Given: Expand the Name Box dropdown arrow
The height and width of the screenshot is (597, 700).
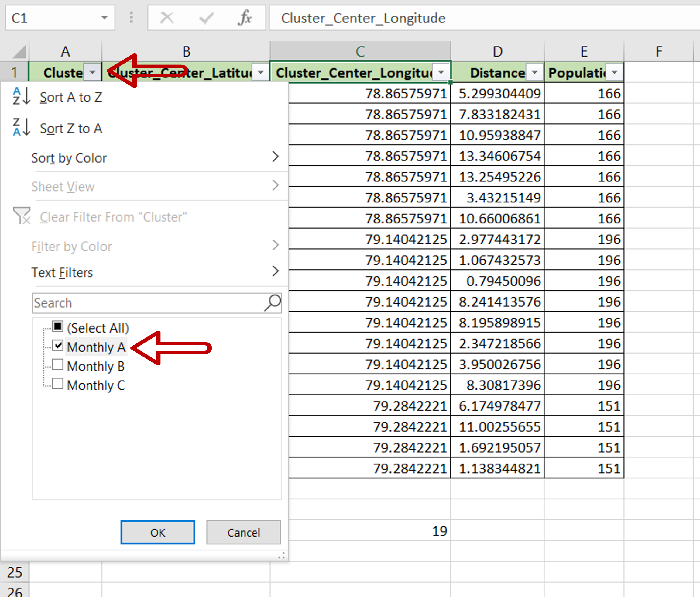Looking at the screenshot, I should tap(105, 18).
